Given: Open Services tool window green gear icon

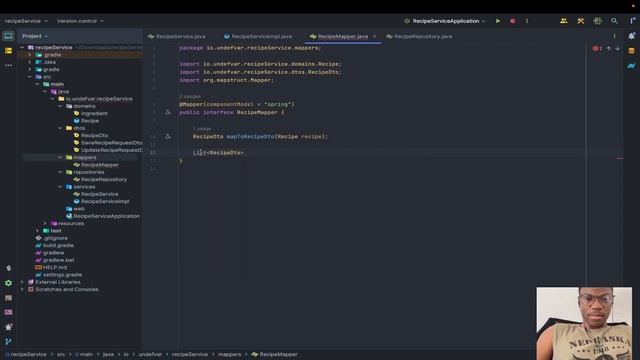Looking at the screenshot, I should point(8,283).
